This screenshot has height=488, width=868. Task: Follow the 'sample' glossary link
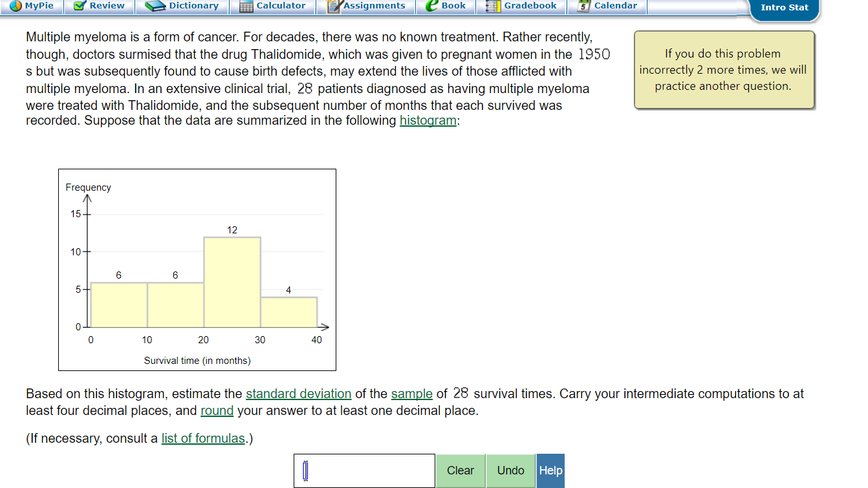[412, 394]
